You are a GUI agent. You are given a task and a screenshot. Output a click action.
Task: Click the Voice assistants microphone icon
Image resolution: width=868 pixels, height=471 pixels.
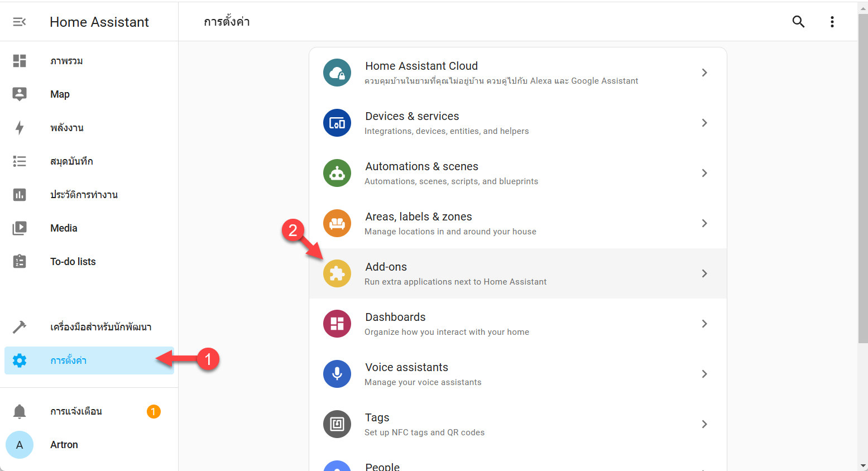tap(337, 374)
